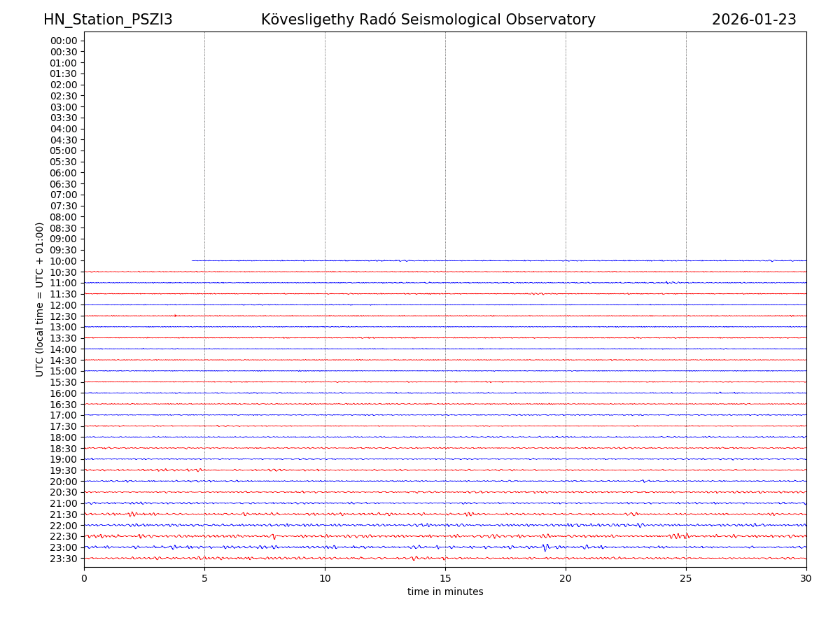Click the 23:30 row time label
840x630 pixels.
click(63, 559)
